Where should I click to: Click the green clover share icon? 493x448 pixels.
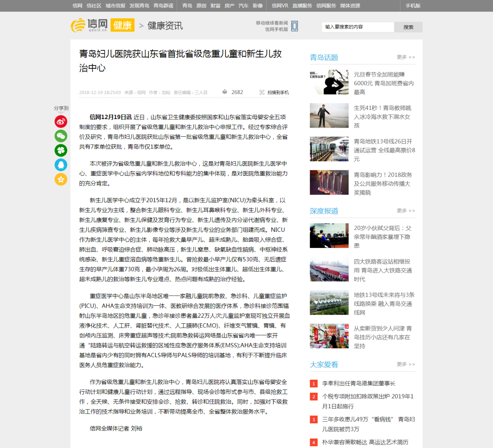tap(61, 150)
